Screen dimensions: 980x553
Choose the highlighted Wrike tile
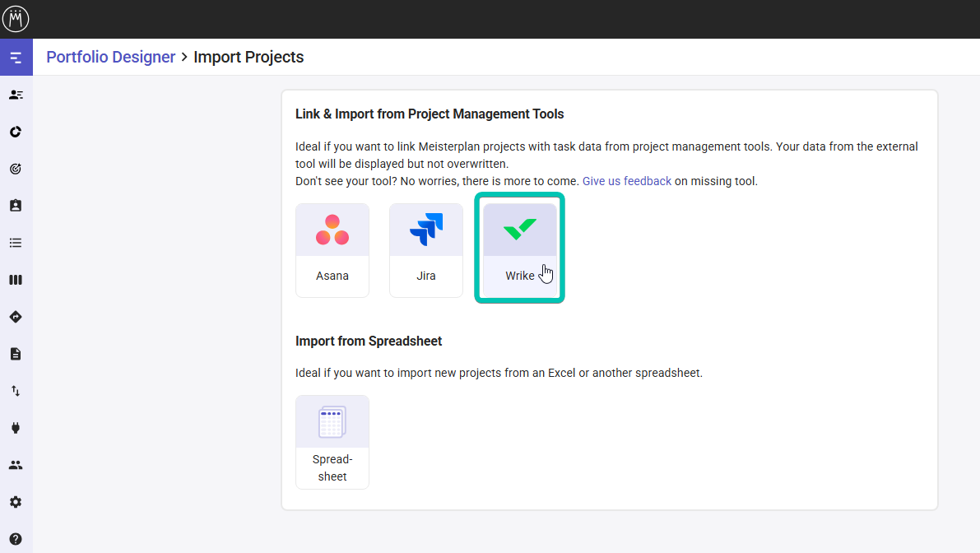[519, 247]
